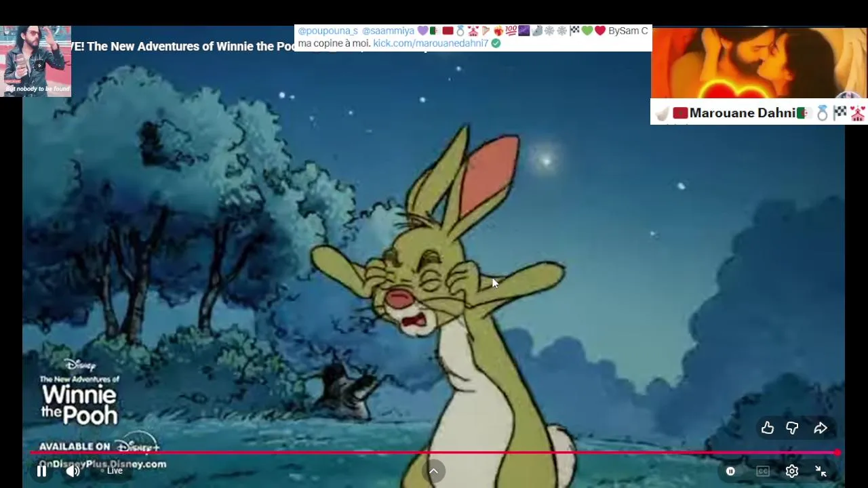Share the video using the arrow icon
Screen dimensions: 868x488
coord(821,428)
